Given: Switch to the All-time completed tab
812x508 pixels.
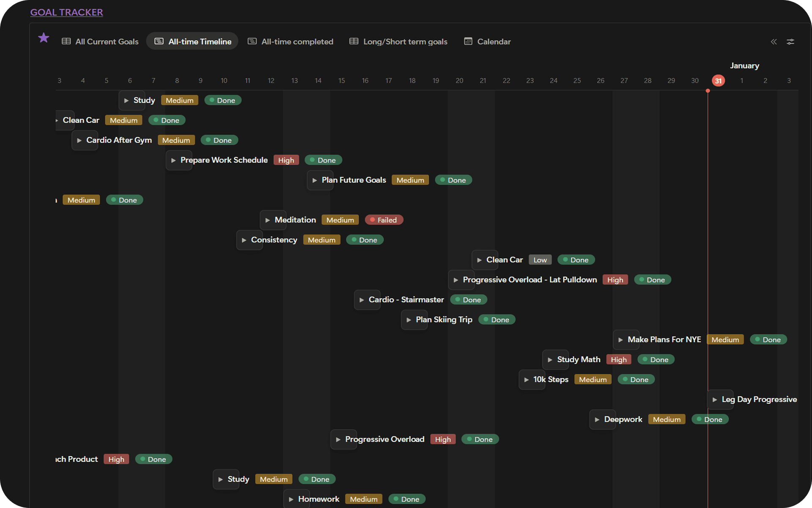Looking at the screenshot, I should [297, 41].
